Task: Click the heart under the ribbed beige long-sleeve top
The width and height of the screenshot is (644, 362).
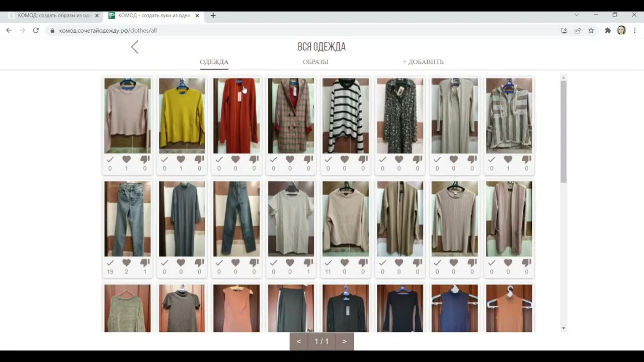Action: pyautogui.click(x=453, y=262)
